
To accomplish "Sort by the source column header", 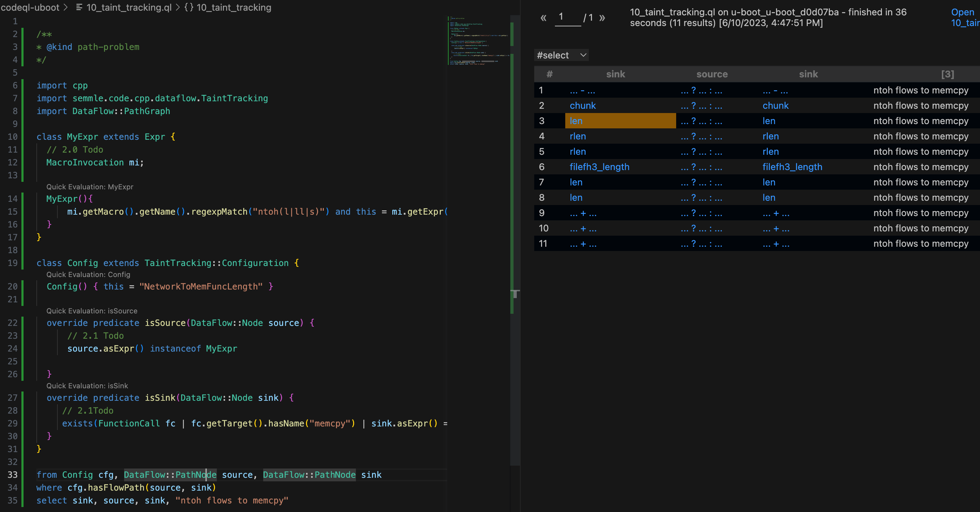I will click(x=712, y=74).
